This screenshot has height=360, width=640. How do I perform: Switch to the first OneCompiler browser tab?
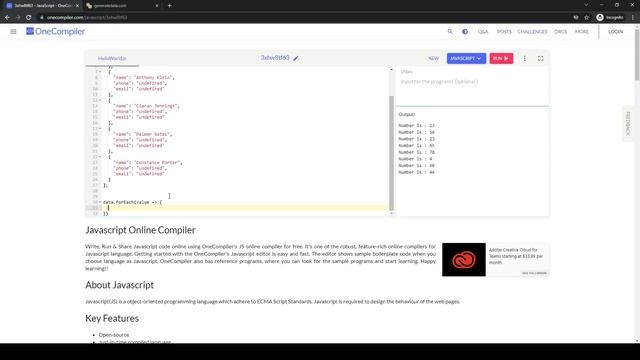pyautogui.click(x=41, y=6)
